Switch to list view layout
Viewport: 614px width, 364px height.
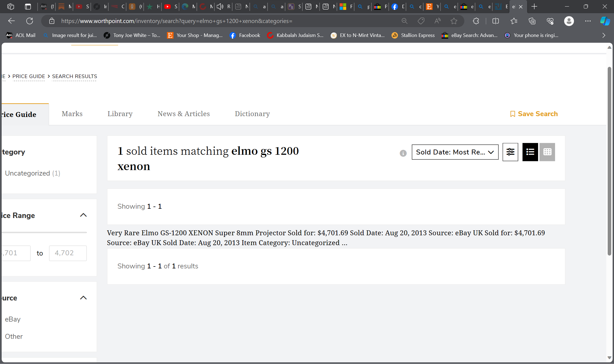click(530, 152)
